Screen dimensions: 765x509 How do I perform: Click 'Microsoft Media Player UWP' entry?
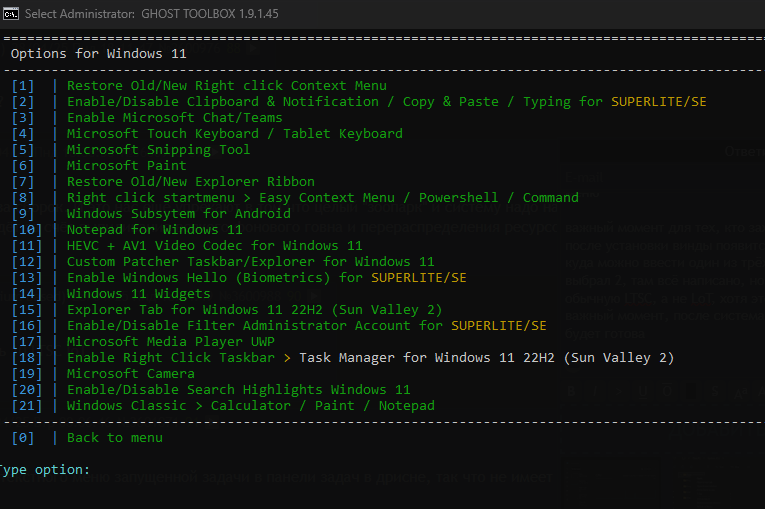[x=171, y=342]
